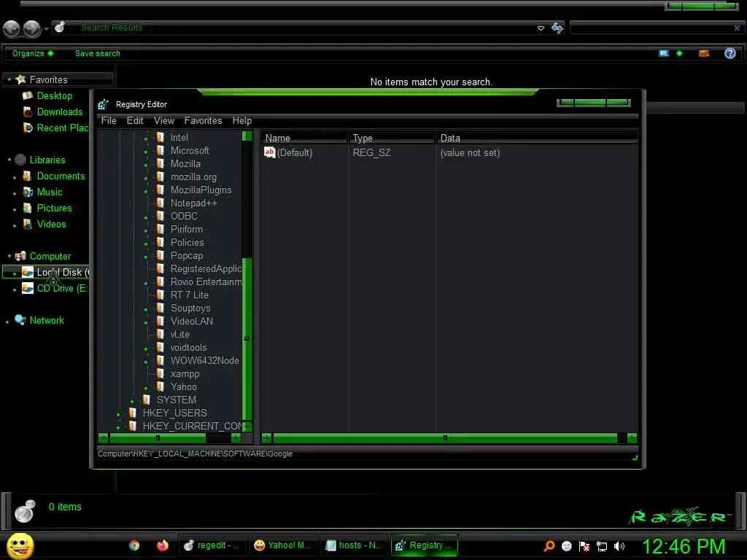Select the Microsoft registry key

tap(190, 150)
